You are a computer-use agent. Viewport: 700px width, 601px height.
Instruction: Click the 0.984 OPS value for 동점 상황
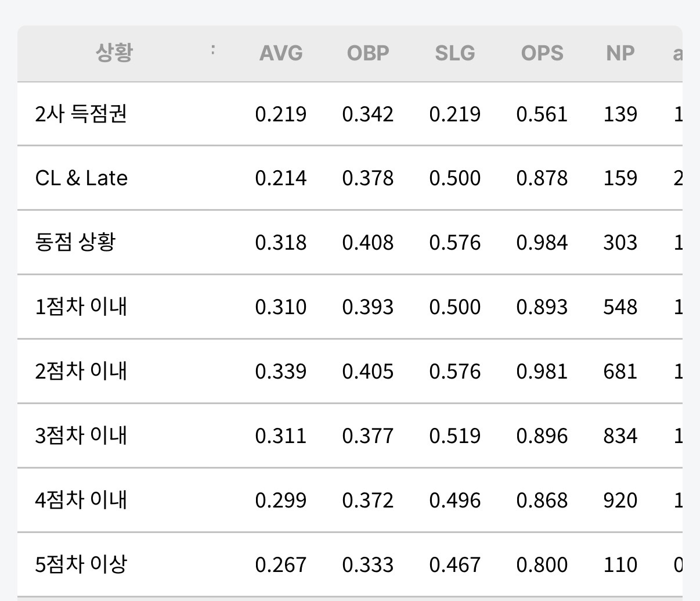tap(542, 243)
